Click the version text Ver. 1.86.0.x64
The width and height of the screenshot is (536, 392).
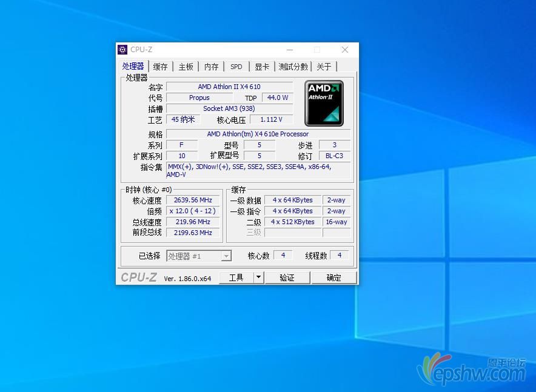tap(187, 279)
